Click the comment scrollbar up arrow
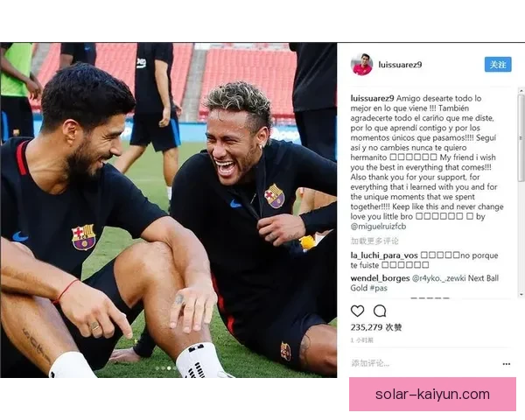Viewport: 525px width, 420px height. (x=521, y=90)
